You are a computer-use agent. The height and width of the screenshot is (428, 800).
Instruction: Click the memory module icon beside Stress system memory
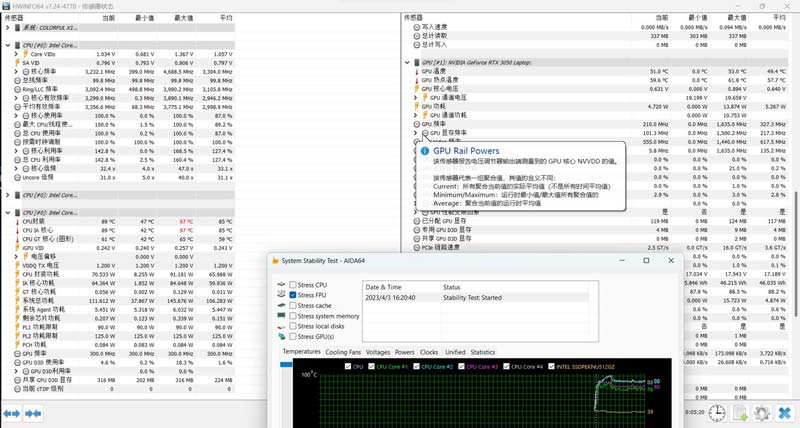[281, 316]
